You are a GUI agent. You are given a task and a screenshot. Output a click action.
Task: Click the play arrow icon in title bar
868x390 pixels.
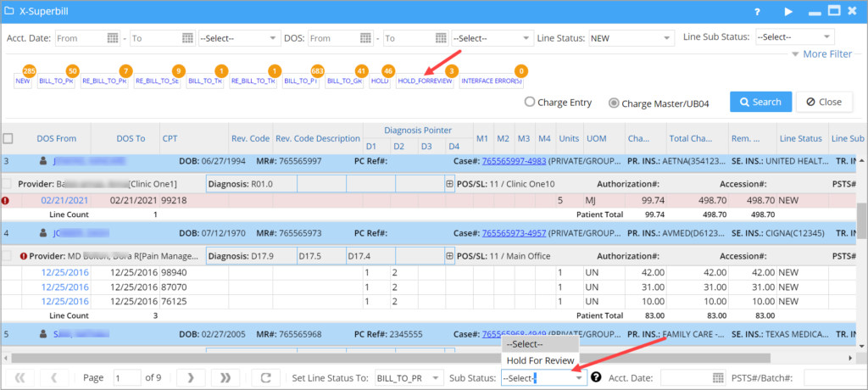788,12
